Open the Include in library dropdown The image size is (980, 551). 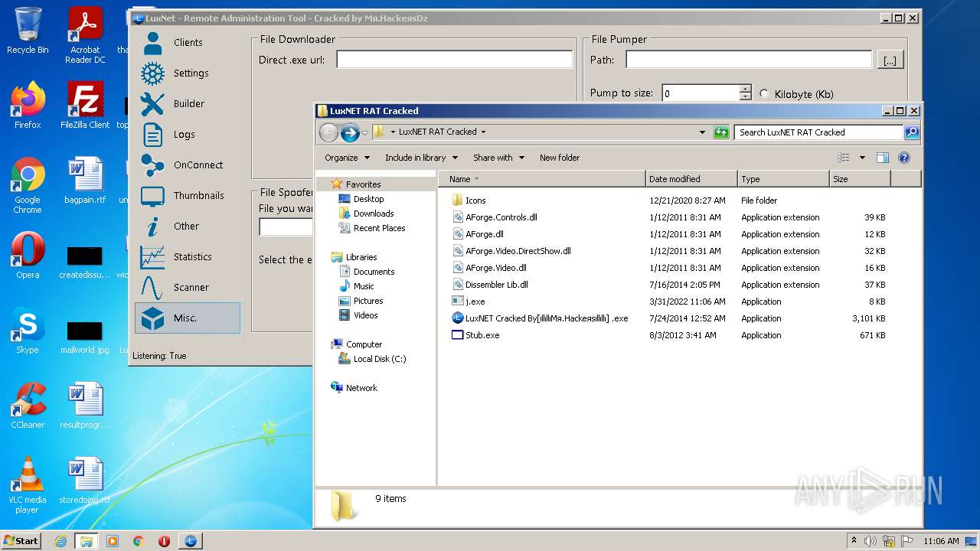pyautogui.click(x=421, y=158)
